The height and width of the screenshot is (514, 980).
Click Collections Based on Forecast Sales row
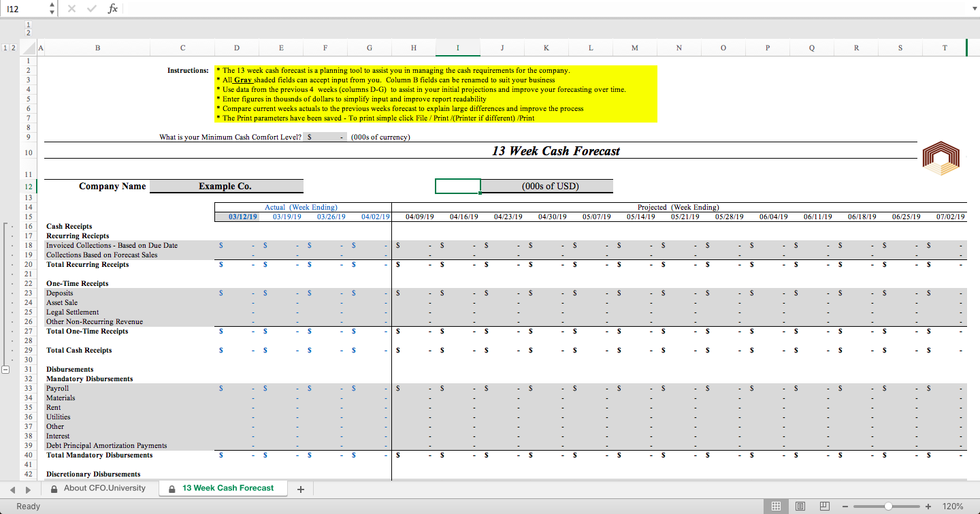(101, 255)
